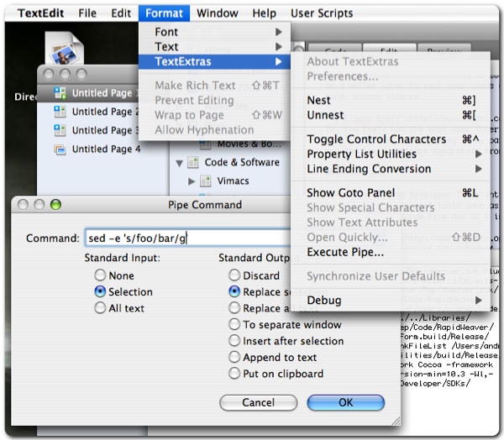This screenshot has width=504, height=440.
Task: Click the desktop picture file icon
Action: (65, 48)
